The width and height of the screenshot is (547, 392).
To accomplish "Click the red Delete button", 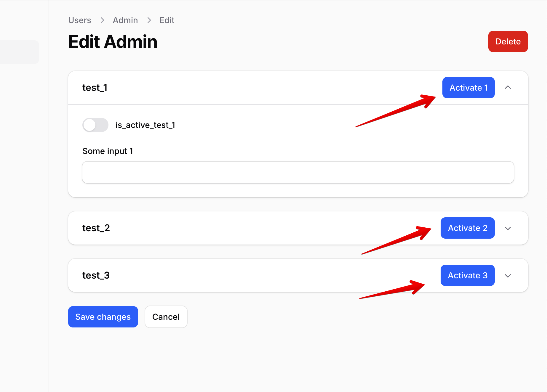I will tap(508, 41).
